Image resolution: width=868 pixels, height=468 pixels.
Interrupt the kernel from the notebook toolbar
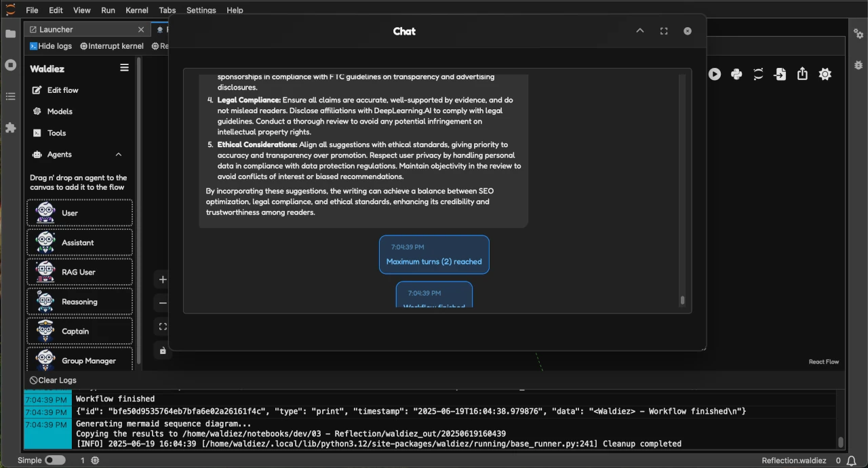(x=111, y=45)
